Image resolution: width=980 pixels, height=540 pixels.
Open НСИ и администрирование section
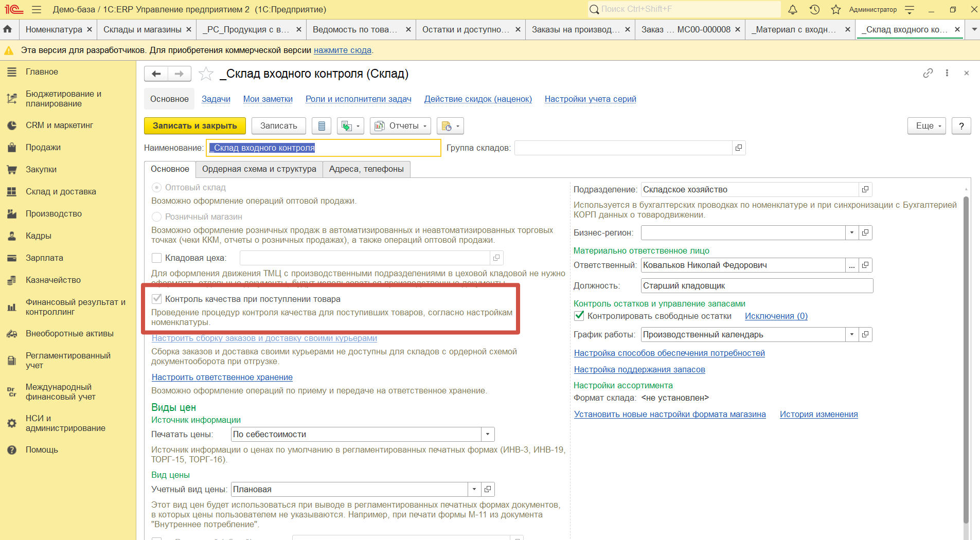pyautogui.click(x=65, y=423)
